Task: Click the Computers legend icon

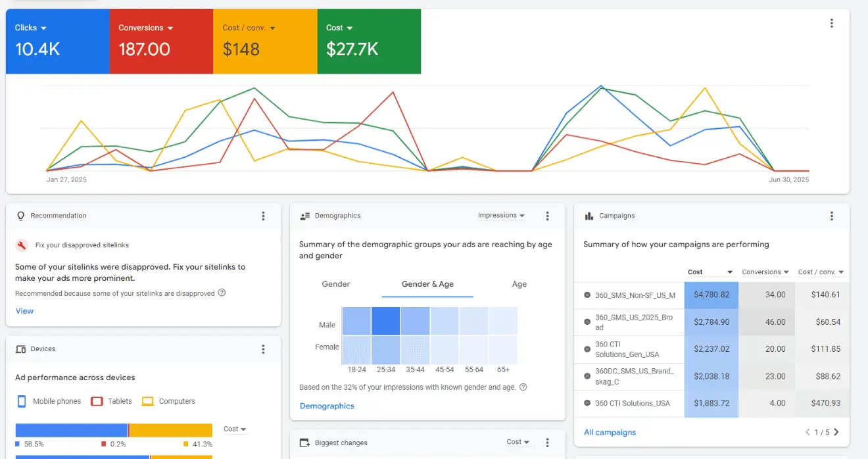Action: (x=147, y=401)
